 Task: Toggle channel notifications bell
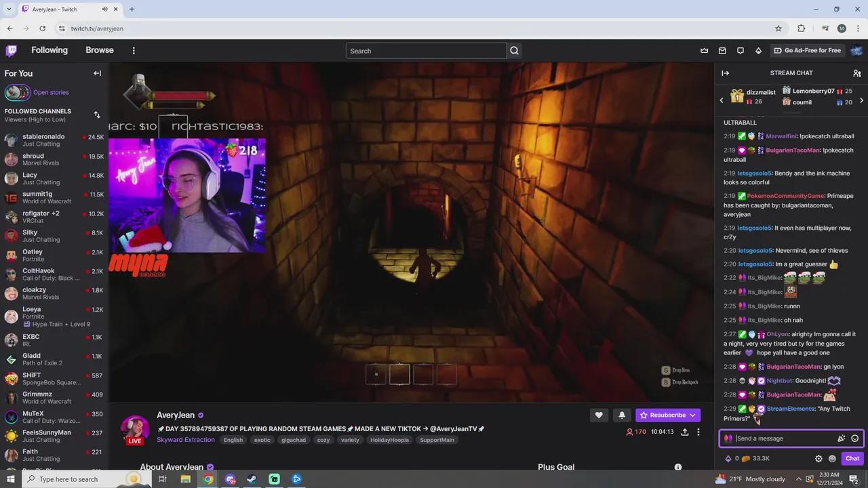[x=622, y=415]
